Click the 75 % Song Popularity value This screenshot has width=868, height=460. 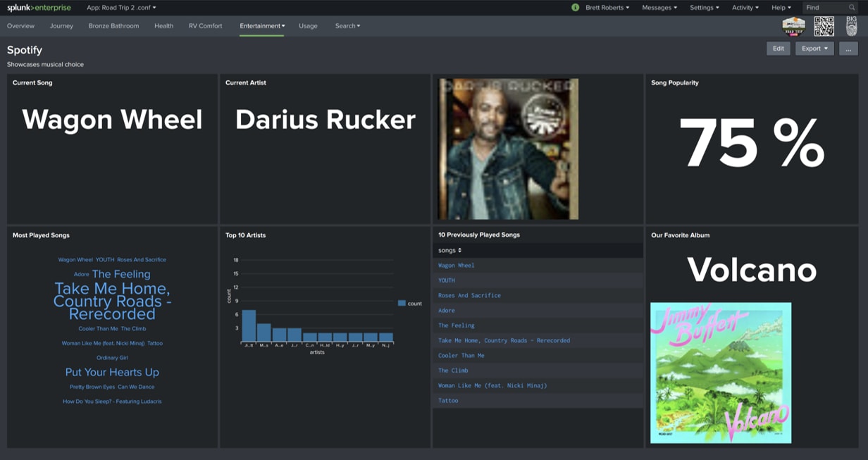[x=752, y=142]
